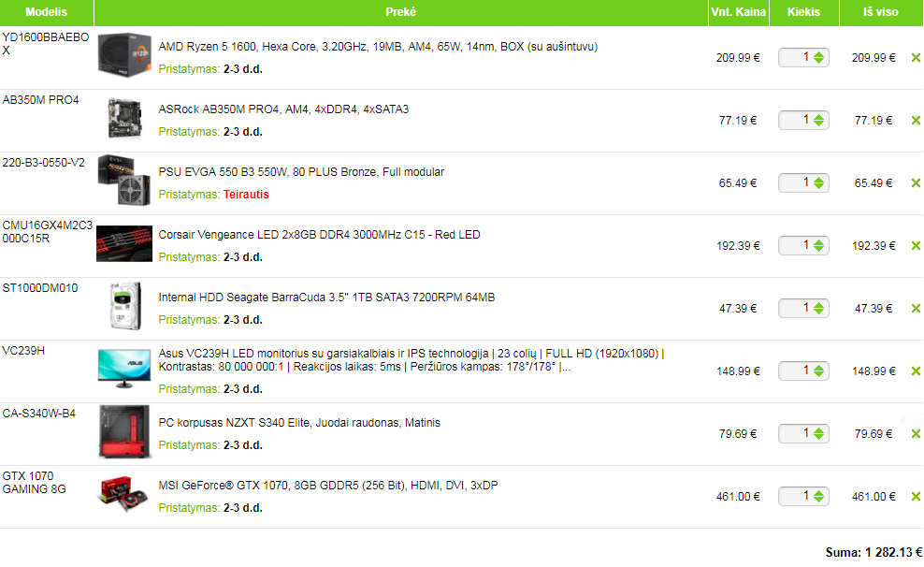Click the 65.49 € unit price
Screen dimensions: 924x567
(x=738, y=183)
